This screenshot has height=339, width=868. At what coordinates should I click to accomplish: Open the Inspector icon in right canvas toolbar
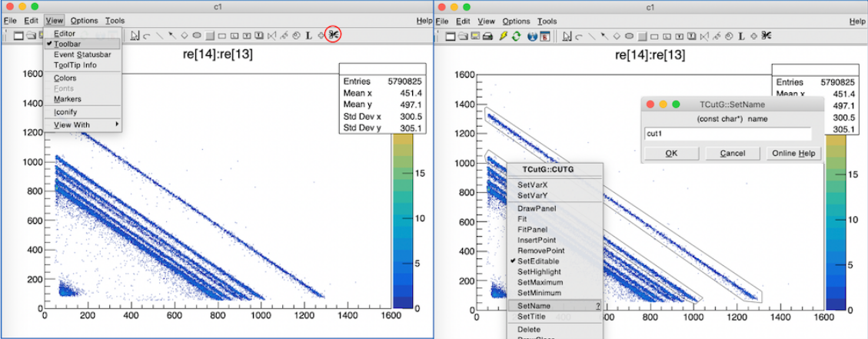pos(533,36)
